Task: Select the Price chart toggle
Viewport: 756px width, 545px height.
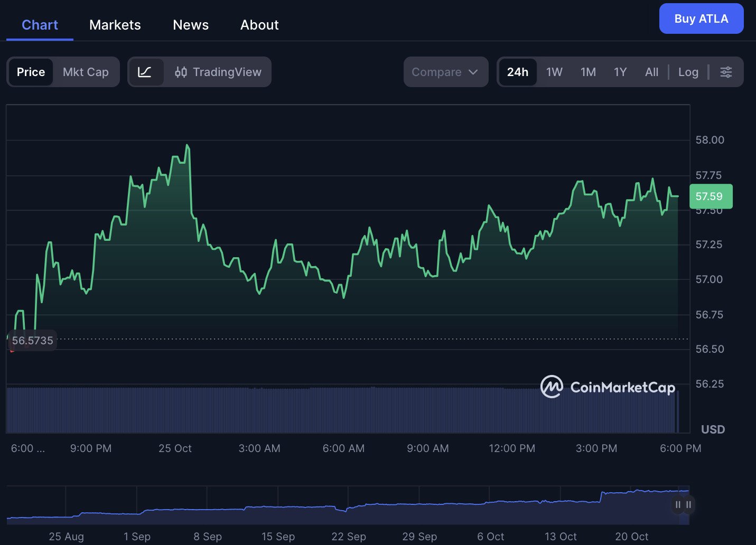Action: (x=31, y=72)
